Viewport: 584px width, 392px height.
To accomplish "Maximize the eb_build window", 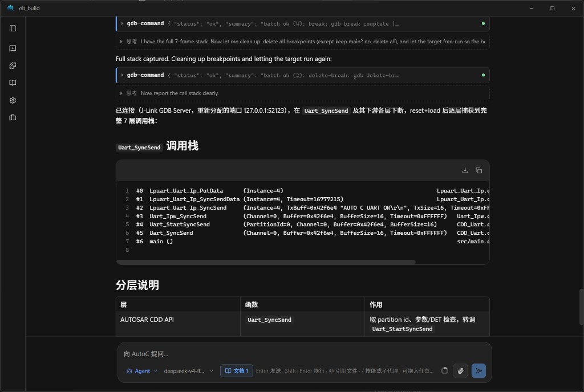I will 552,8.
